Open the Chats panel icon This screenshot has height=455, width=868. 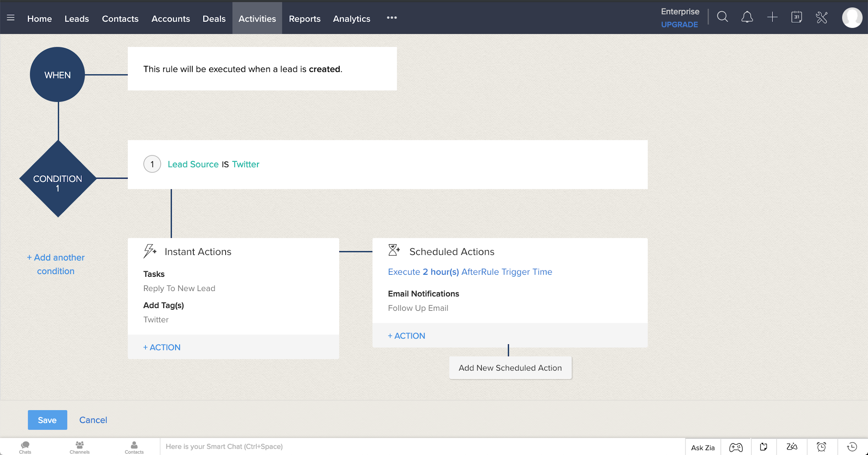point(24,447)
